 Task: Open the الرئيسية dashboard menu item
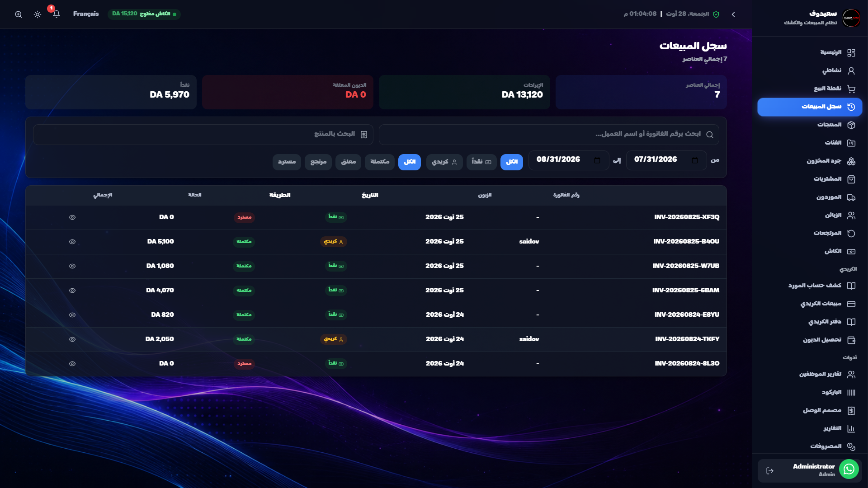(810, 53)
